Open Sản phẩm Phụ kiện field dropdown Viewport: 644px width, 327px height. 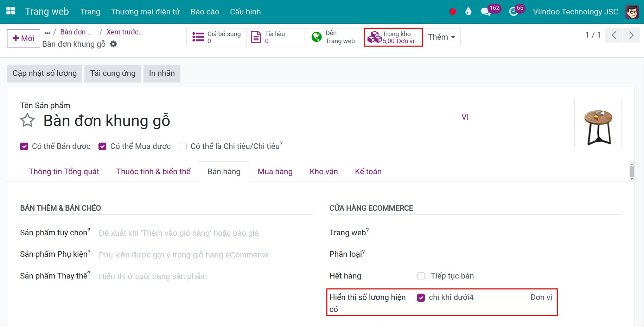pos(205,255)
